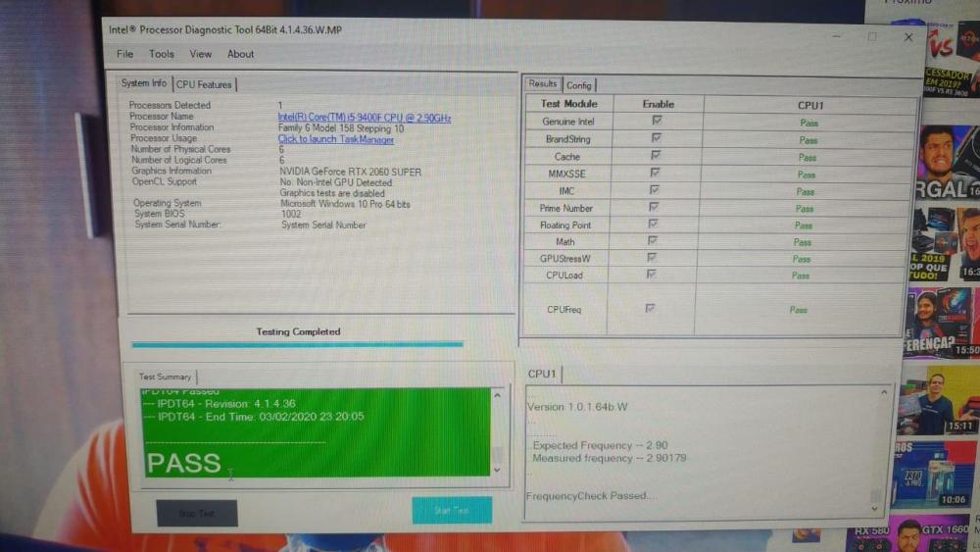Toggle the BrandString test checkbox
This screenshot has height=552, width=980.
click(657, 137)
